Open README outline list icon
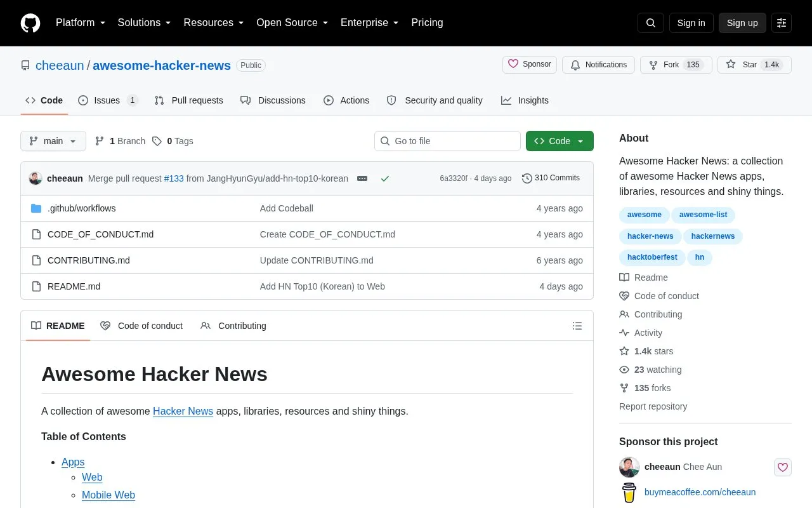 click(577, 326)
